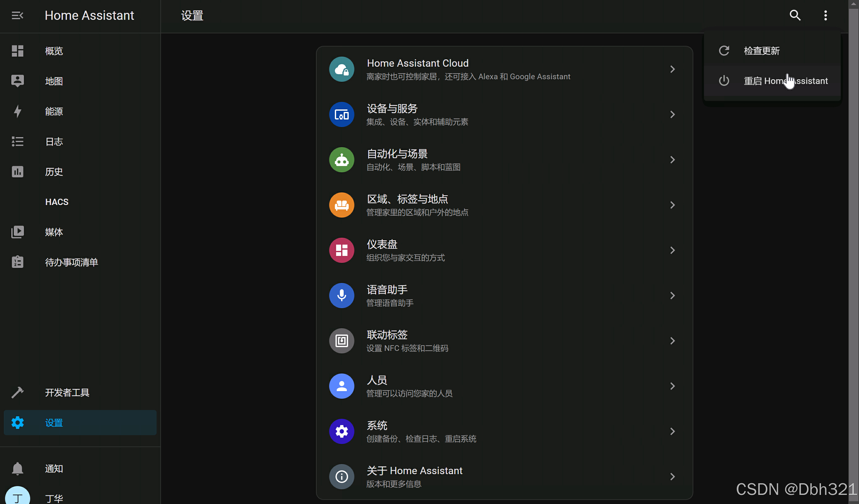859x504 pixels.
Task: Click the 丁华 user avatar
Action: click(x=17, y=496)
